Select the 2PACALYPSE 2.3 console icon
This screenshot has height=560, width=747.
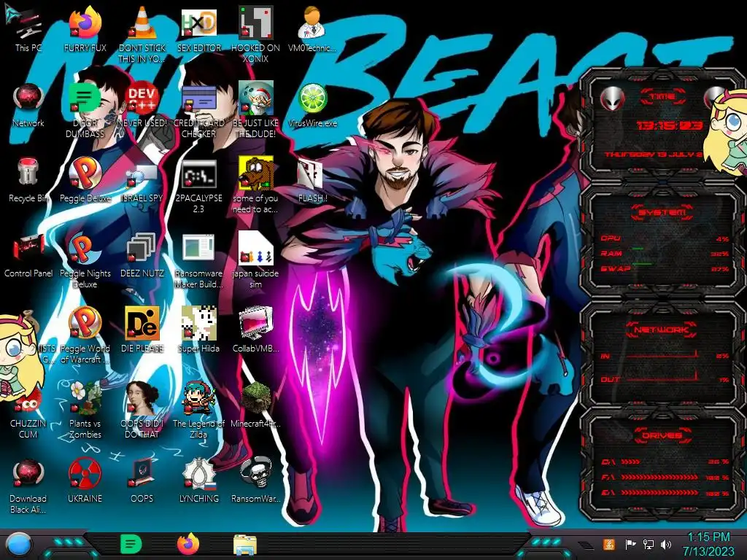click(198, 186)
